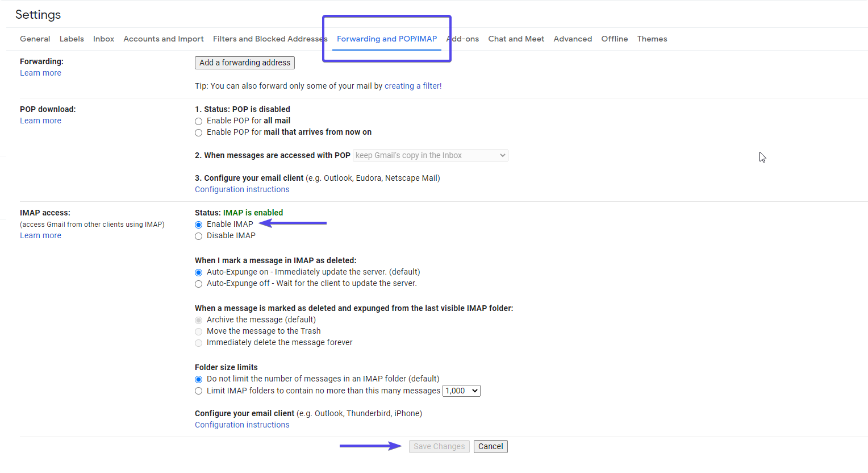Select Move the message to the Trash

[x=198, y=331]
